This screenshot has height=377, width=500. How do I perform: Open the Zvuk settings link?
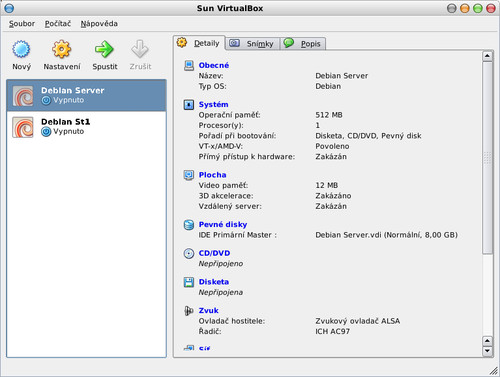[208, 311]
